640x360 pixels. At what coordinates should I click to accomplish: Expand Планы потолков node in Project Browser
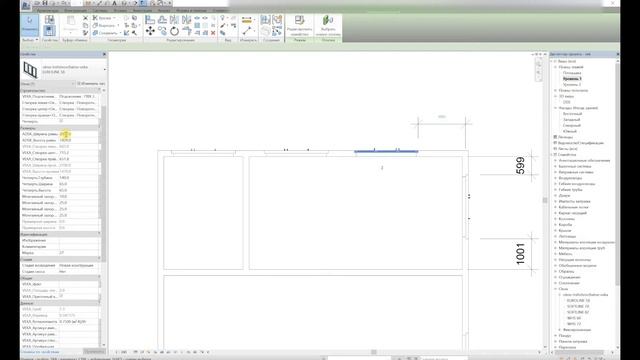[x=555, y=90]
